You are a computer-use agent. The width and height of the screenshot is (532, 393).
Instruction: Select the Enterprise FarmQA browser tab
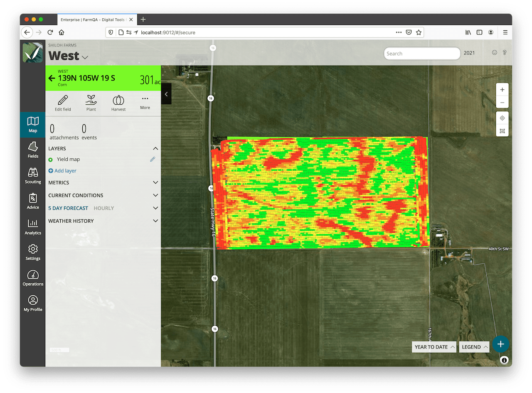pyautogui.click(x=96, y=20)
